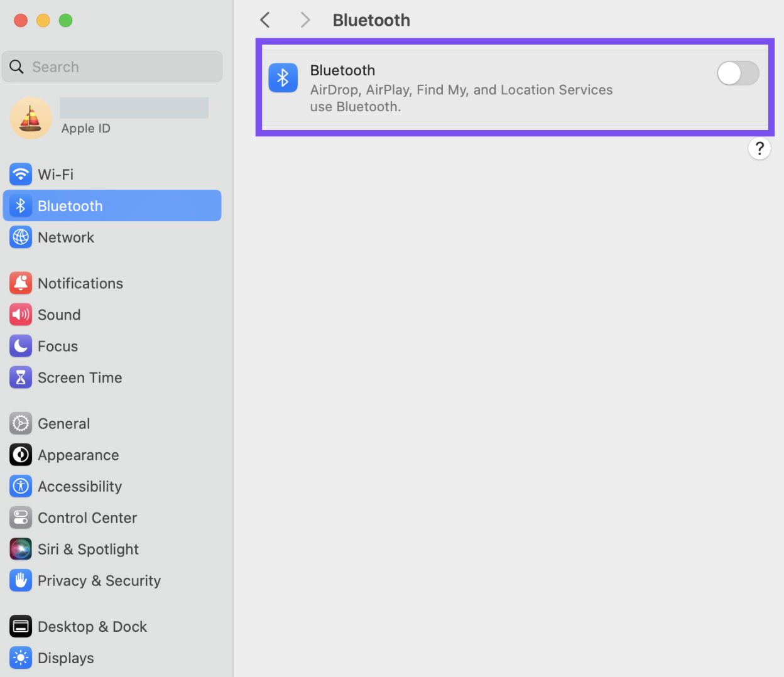Open Desktop & Dock settings
Image resolution: width=784 pixels, height=677 pixels.
(x=112, y=626)
